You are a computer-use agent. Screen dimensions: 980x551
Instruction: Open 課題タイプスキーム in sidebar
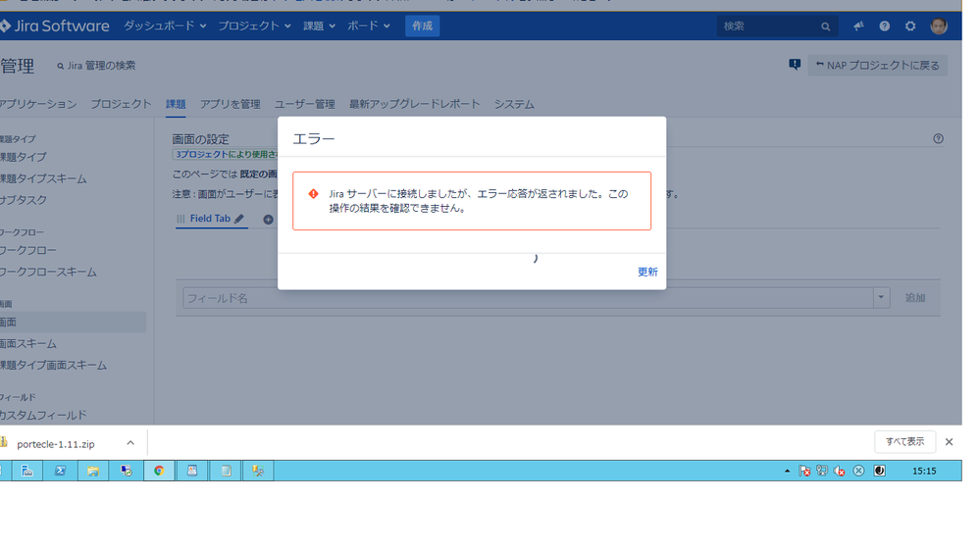pos(43,178)
